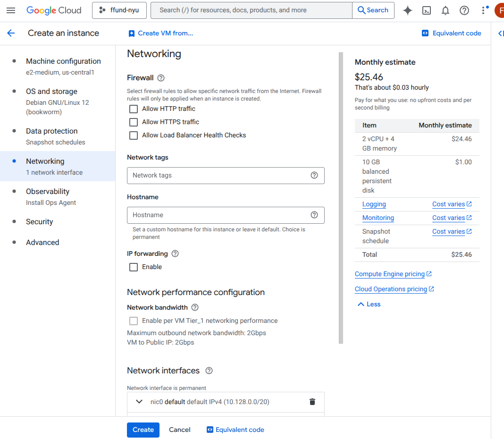Open the ffund-nyu project selector

[x=119, y=10]
